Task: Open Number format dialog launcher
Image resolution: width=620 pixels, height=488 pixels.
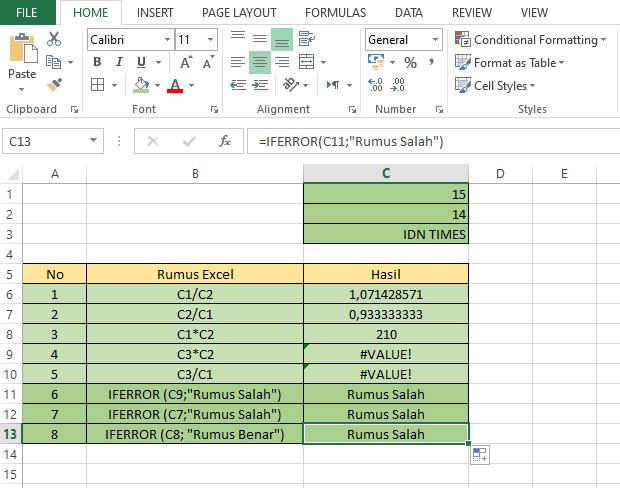Action: pyautogui.click(x=439, y=110)
